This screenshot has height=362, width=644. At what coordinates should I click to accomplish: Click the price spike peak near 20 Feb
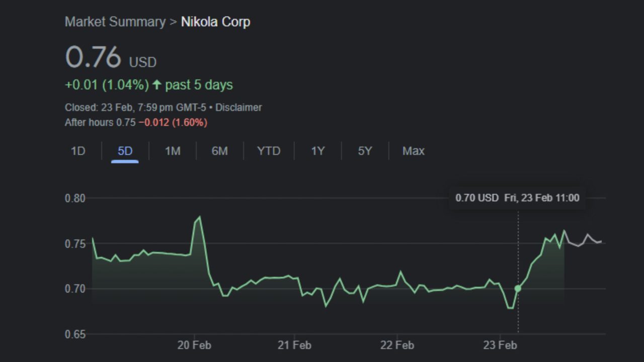200,217
